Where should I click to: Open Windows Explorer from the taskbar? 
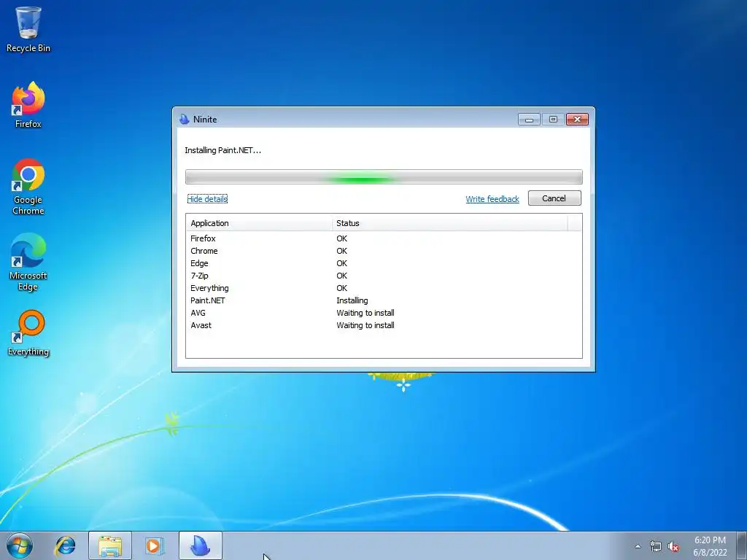pos(110,545)
